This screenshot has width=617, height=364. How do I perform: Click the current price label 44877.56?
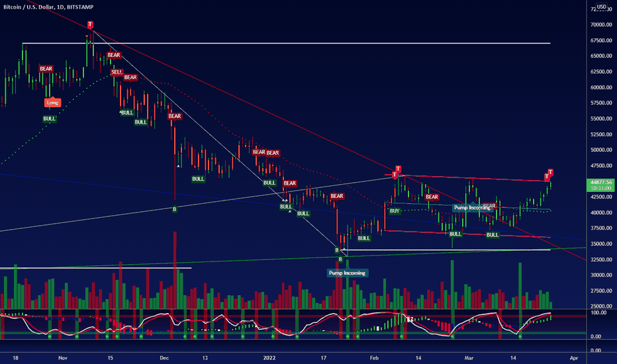pyautogui.click(x=601, y=182)
